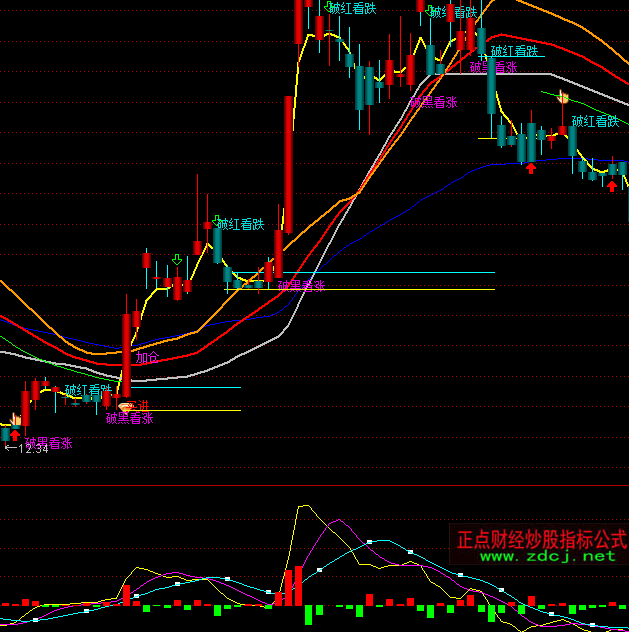Click the 破黑看涨 label beside the cyan horizontal line
The image size is (629, 632).
pos(302,285)
